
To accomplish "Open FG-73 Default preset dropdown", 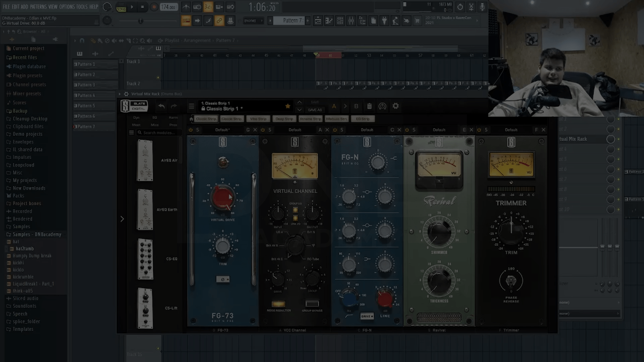I will point(222,130).
